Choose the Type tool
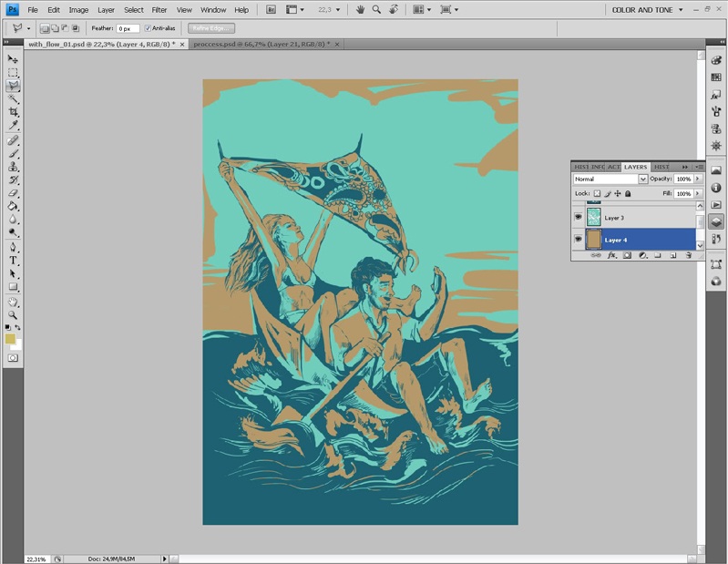 pyautogui.click(x=13, y=261)
